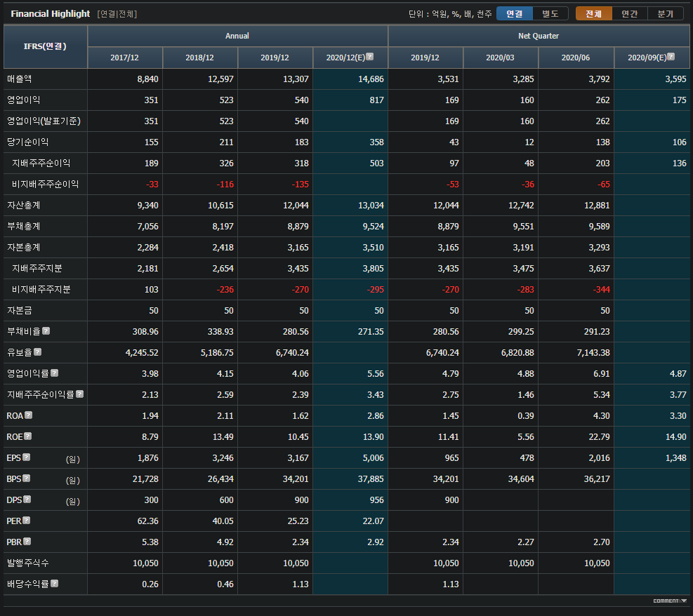Open help icon next to 영업이익률
This screenshot has height=616, width=693.
click(x=54, y=373)
